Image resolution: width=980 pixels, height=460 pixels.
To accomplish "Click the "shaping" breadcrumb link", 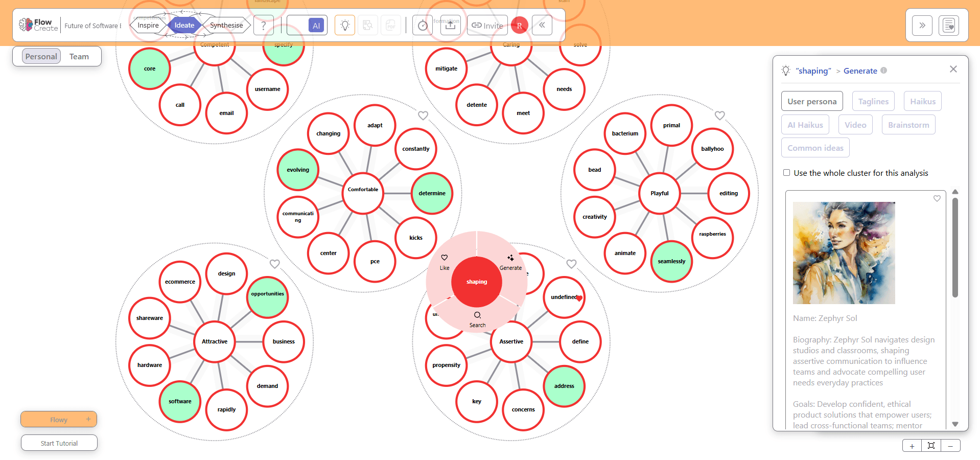I will 813,71.
